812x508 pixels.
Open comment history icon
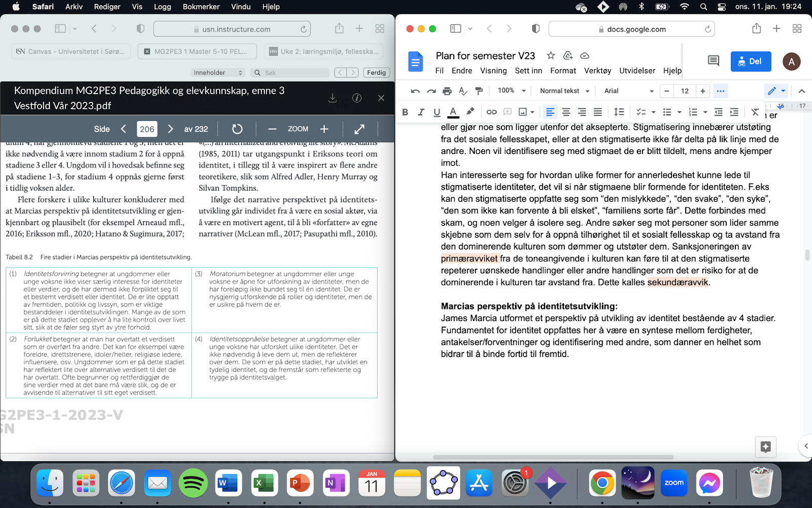coord(714,61)
